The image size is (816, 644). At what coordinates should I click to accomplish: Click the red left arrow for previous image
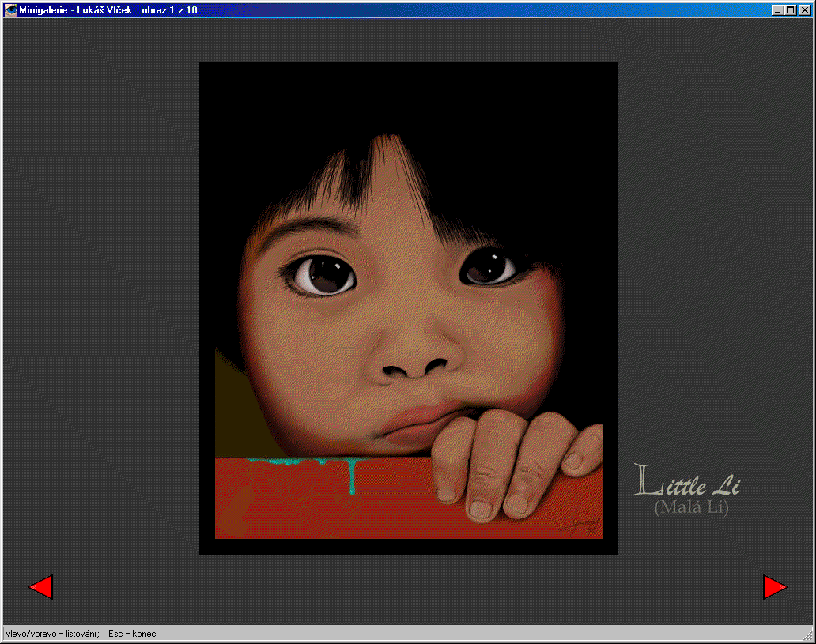(x=41, y=587)
